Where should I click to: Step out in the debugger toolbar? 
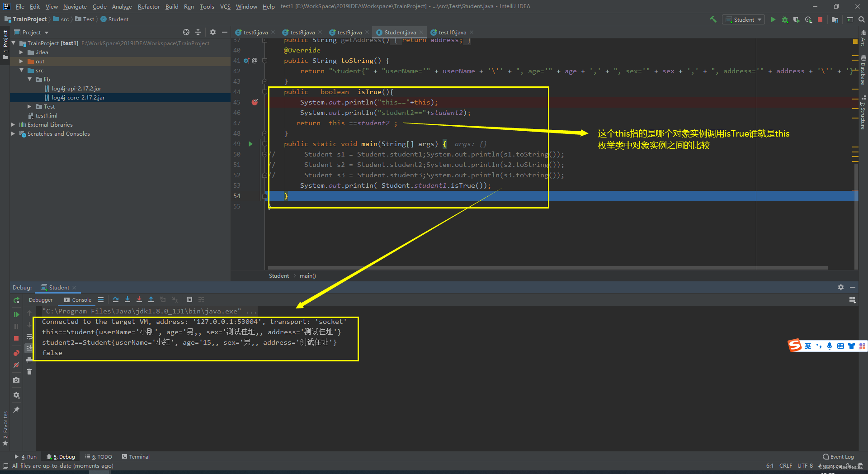coord(151,299)
